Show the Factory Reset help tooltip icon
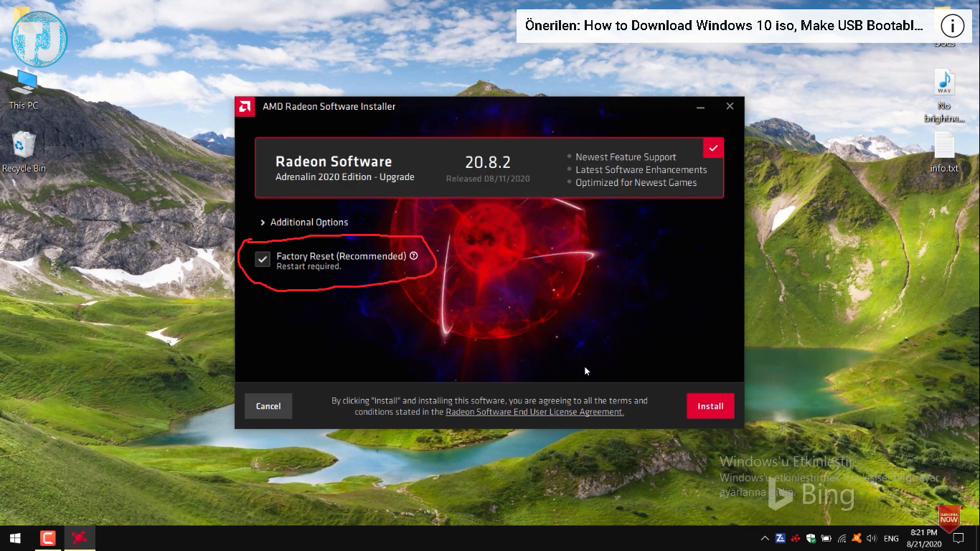Screen dimensions: 980x551 coord(414,255)
